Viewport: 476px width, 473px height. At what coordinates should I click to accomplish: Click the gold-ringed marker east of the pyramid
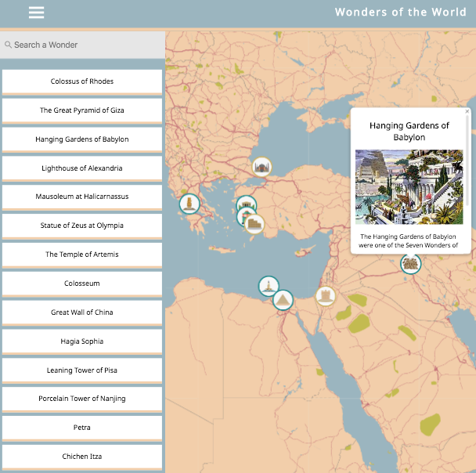325,295
